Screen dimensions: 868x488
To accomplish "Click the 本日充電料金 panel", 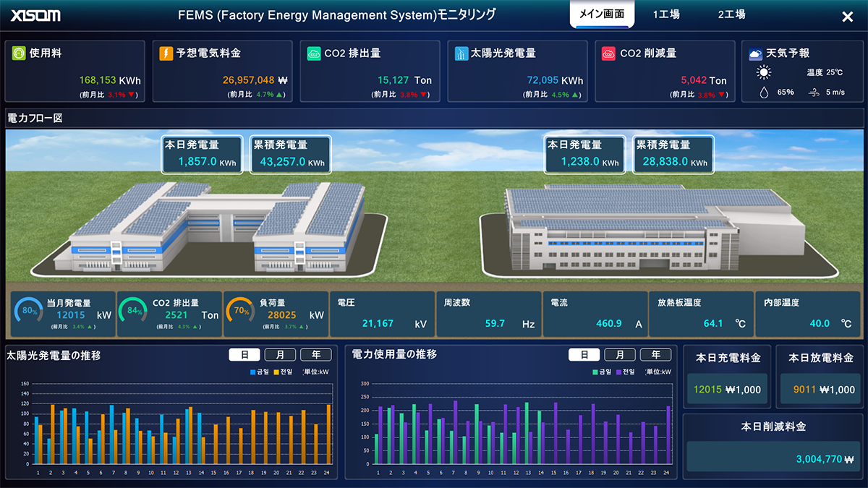I will coord(728,377).
